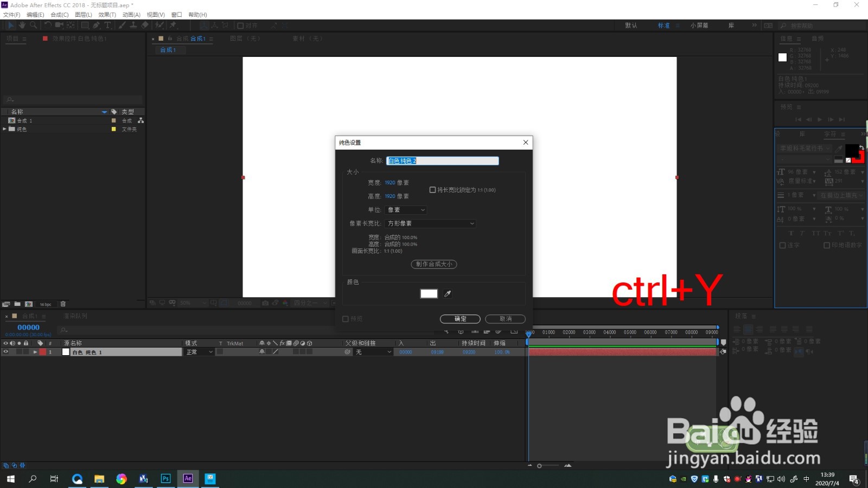
Task: Open Photoshop from the taskbar
Action: pyautogui.click(x=165, y=479)
